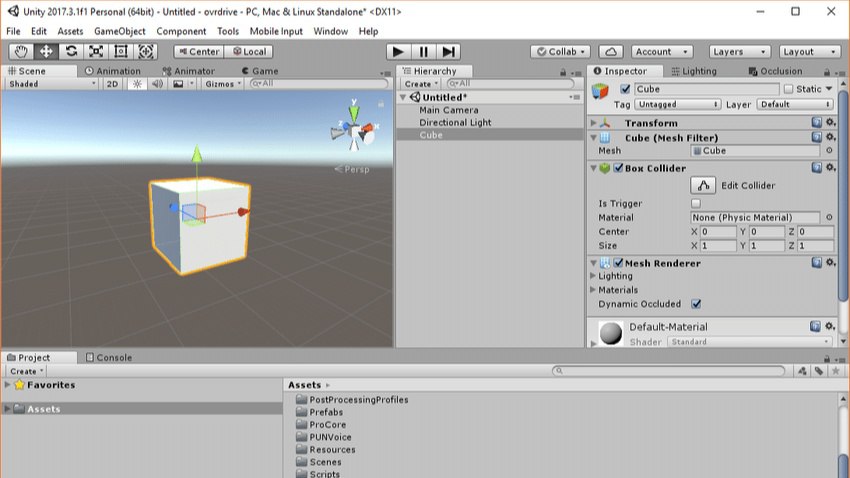Select the Rect transform tool
The width and height of the screenshot is (850, 478).
pyautogui.click(x=121, y=51)
